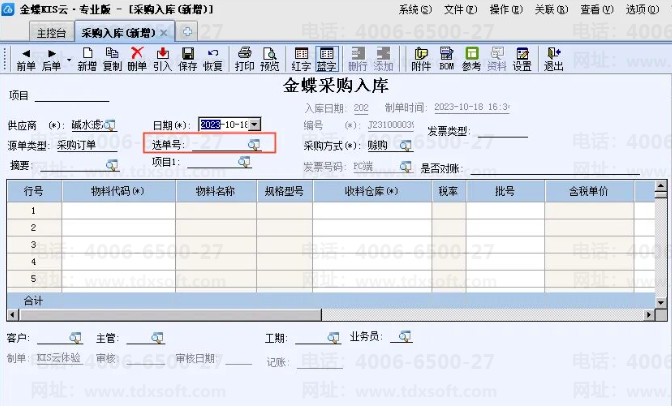Click the 规格型号 column header
The width and height of the screenshot is (672, 408).
point(285,191)
